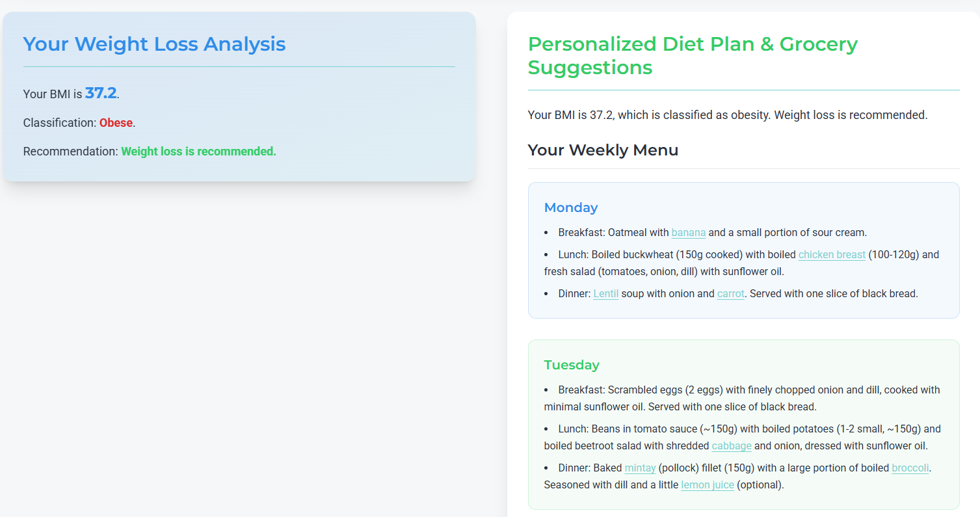This screenshot has width=980, height=517.
Task: Click the Monday heading
Action: [x=570, y=207]
